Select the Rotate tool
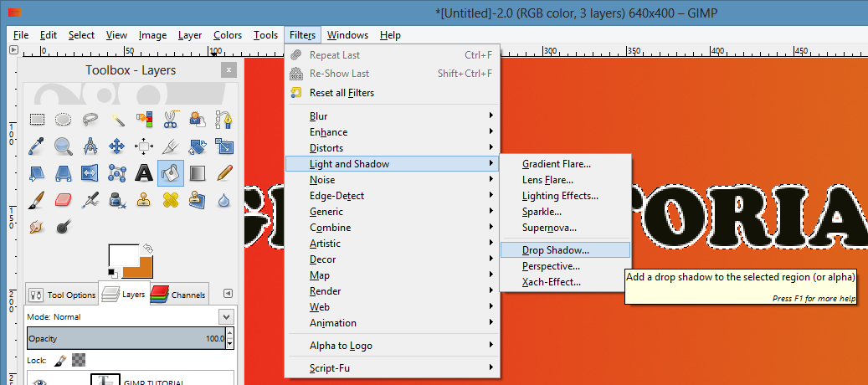Screen dimensions: 868x385 (x=198, y=146)
